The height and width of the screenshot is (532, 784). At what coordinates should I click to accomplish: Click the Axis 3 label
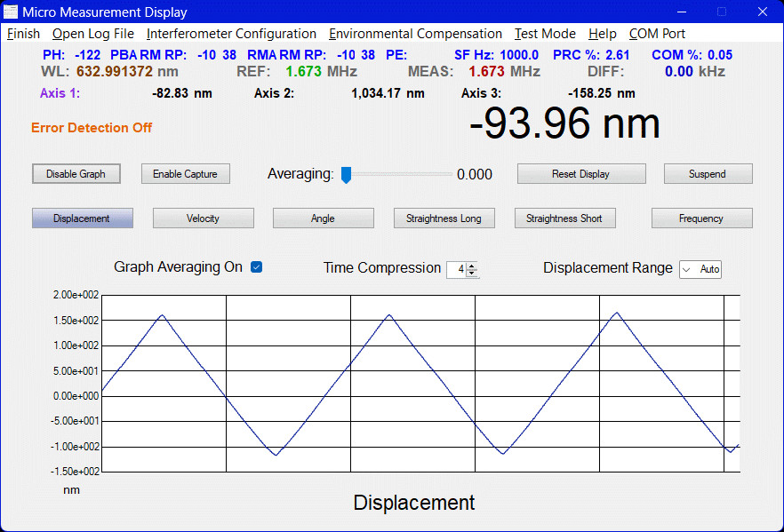point(481,93)
